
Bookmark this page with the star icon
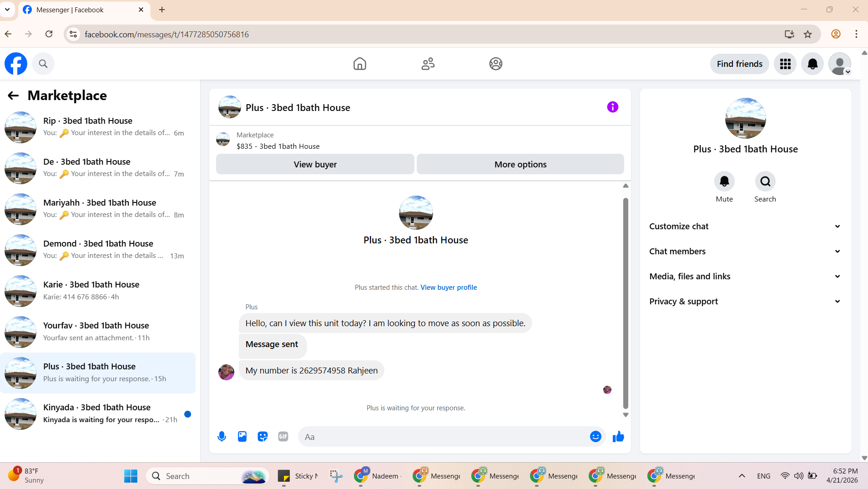pyautogui.click(x=807, y=34)
